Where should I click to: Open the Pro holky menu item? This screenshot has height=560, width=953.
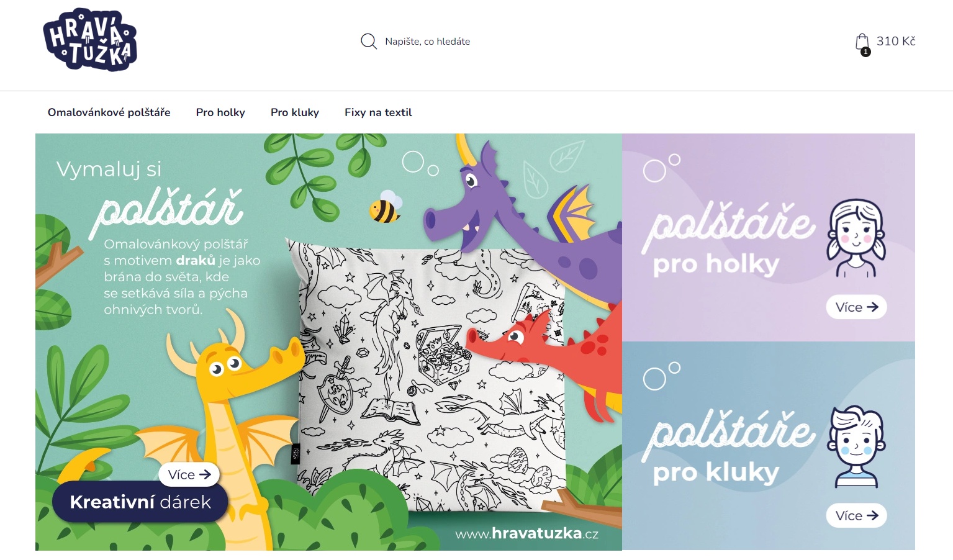[220, 112]
